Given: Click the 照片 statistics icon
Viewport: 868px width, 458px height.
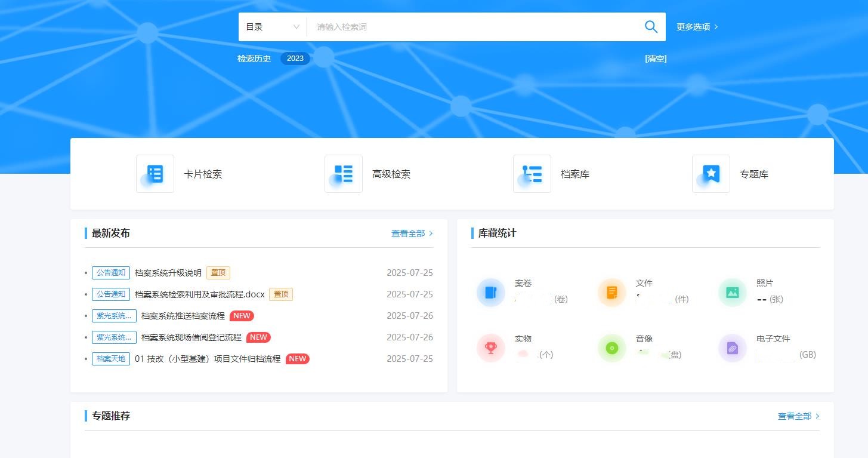Looking at the screenshot, I should tap(732, 292).
